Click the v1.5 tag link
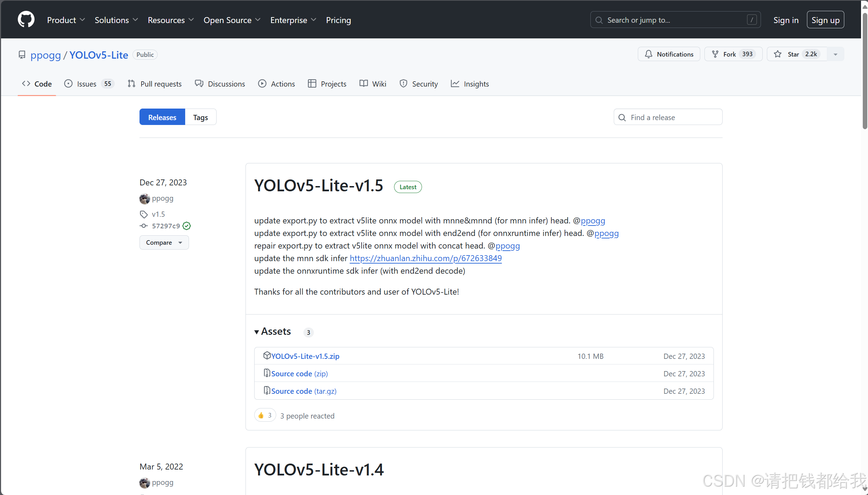 158,214
